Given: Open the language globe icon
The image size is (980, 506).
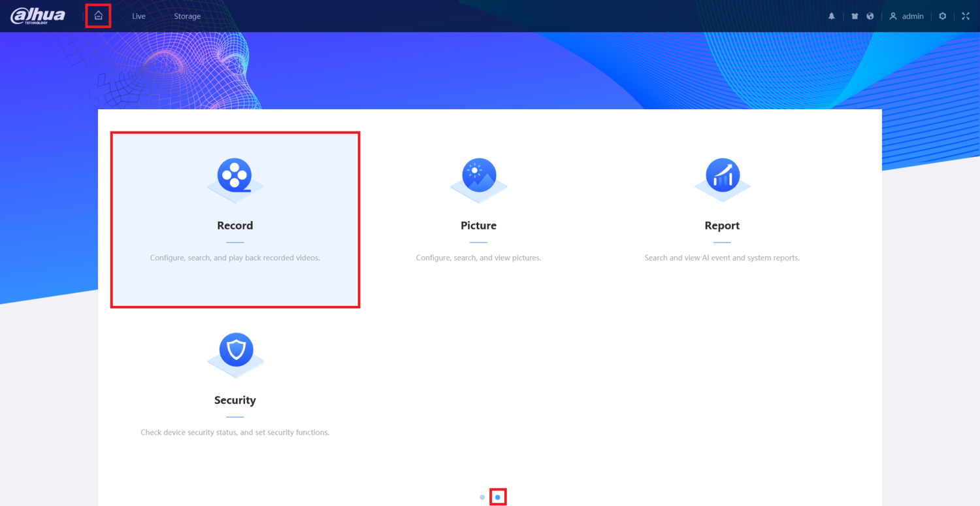Looking at the screenshot, I should [870, 16].
